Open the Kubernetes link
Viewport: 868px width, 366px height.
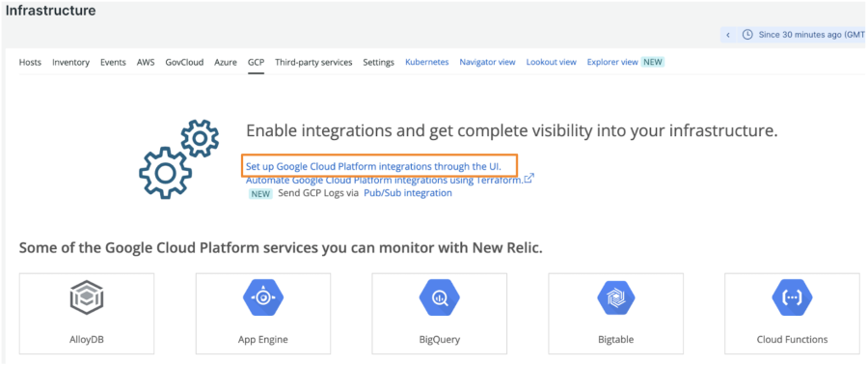click(x=427, y=62)
